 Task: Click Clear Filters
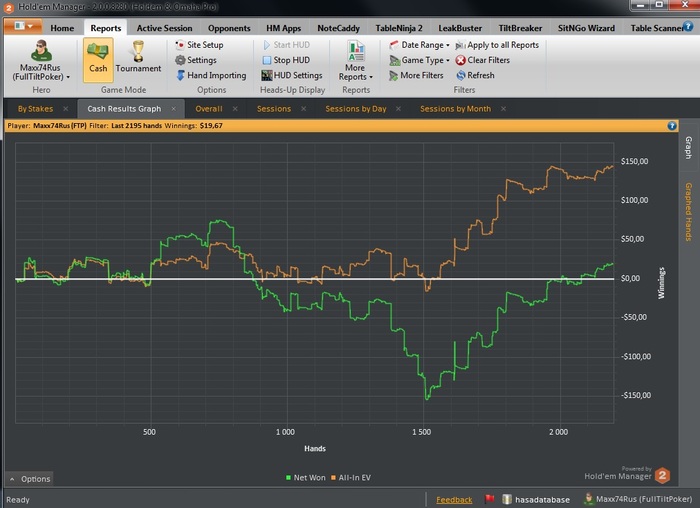[483, 60]
